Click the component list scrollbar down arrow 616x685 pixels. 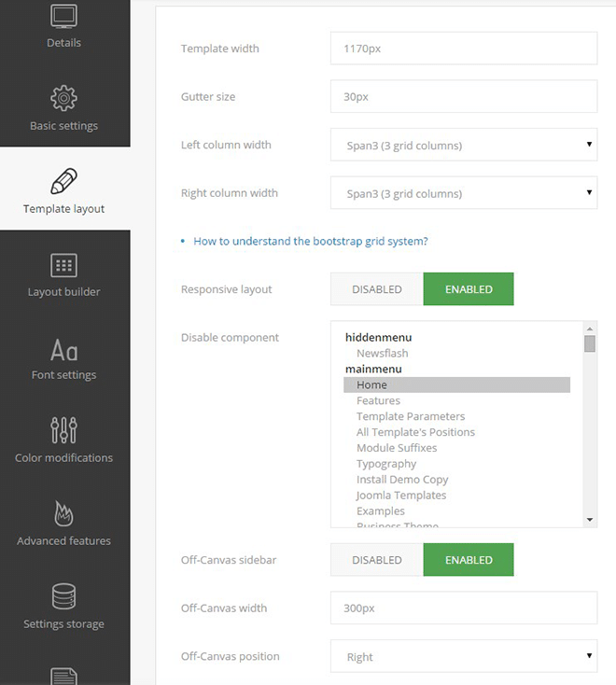(x=590, y=519)
